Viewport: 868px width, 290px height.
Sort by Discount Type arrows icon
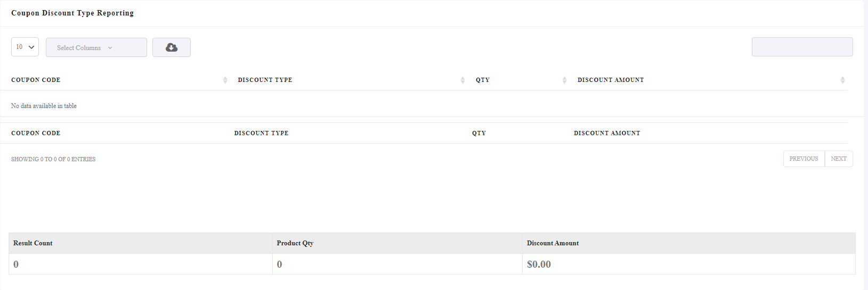(463, 80)
